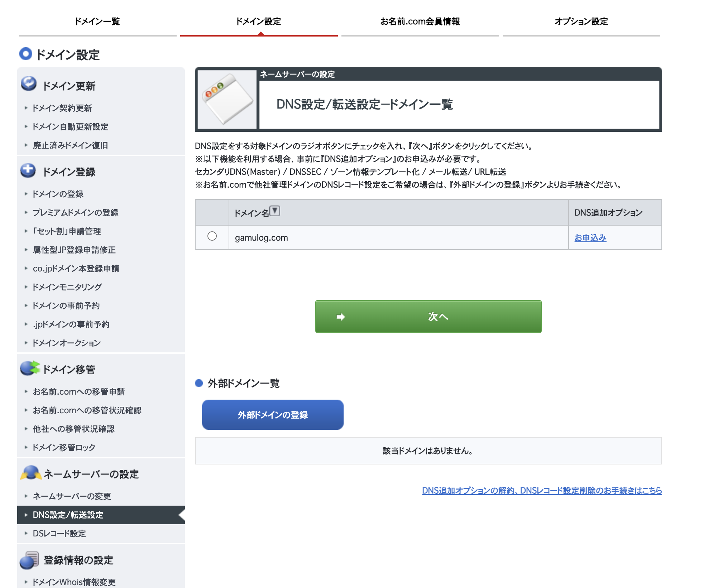This screenshot has height=588, width=718.
Task: Open co.jpドメイン本登録申請 in sidebar
Action: (x=76, y=269)
